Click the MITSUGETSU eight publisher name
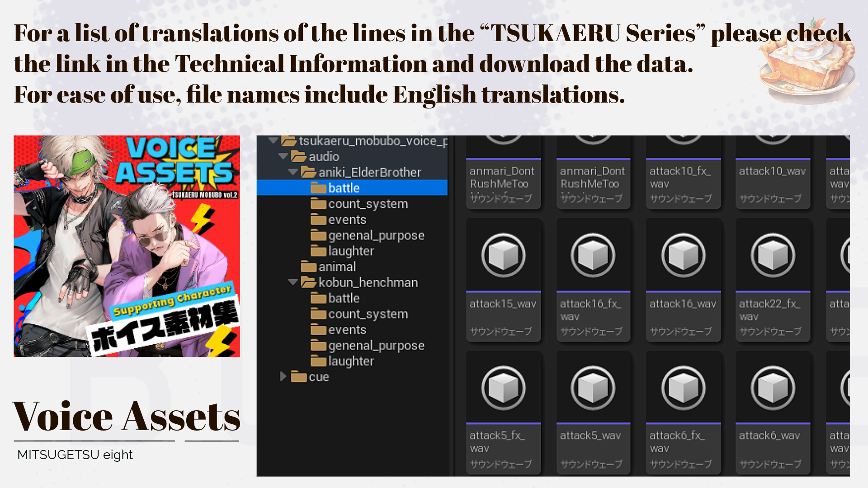The width and height of the screenshot is (868, 488). [75, 455]
